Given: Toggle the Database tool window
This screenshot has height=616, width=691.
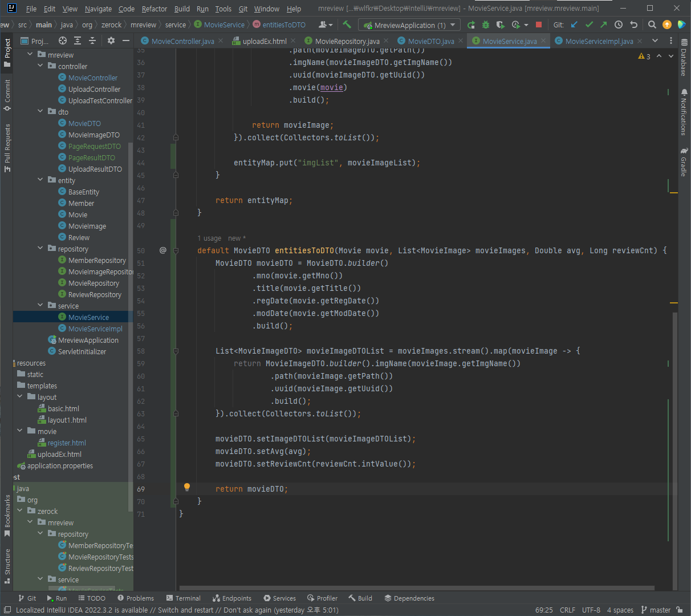Looking at the screenshot, I should coord(684,58).
